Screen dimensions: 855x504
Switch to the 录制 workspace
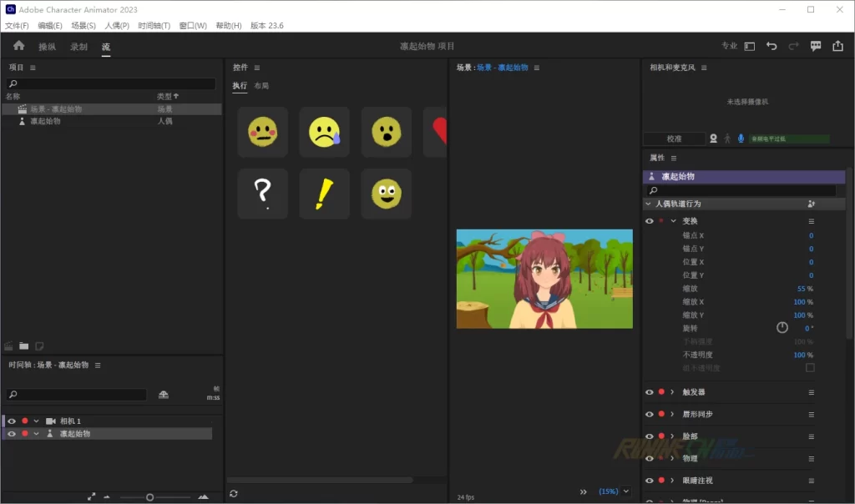click(78, 47)
